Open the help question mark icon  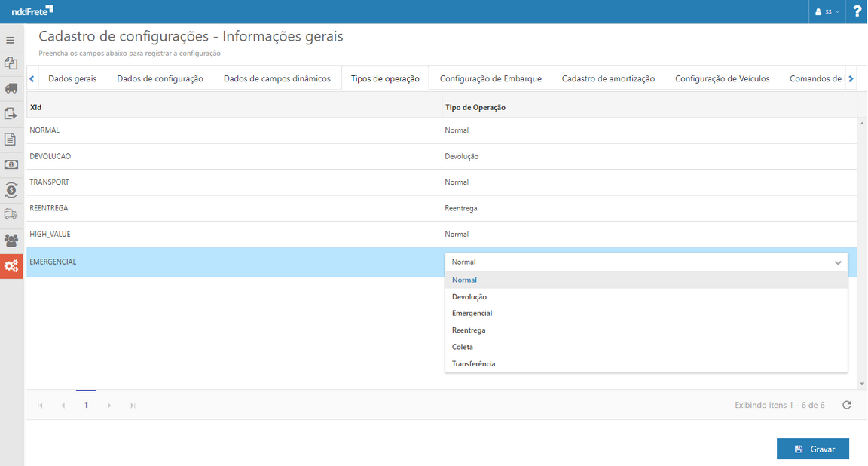click(x=857, y=11)
